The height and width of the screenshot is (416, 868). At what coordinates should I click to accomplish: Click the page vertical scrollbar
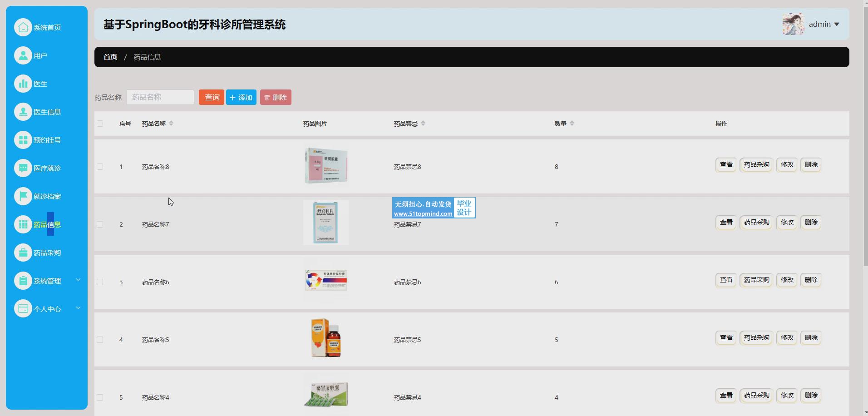pyautogui.click(x=865, y=136)
